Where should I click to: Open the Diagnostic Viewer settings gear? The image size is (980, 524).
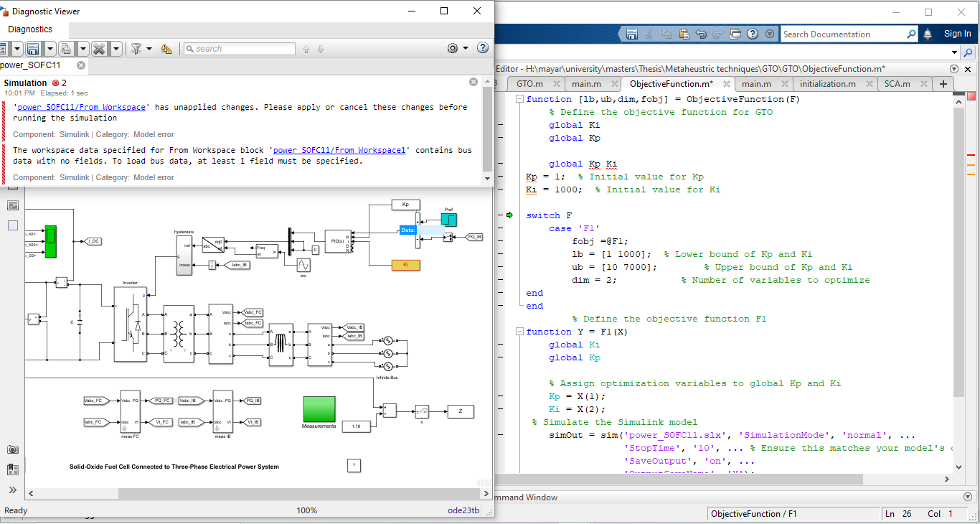453,48
